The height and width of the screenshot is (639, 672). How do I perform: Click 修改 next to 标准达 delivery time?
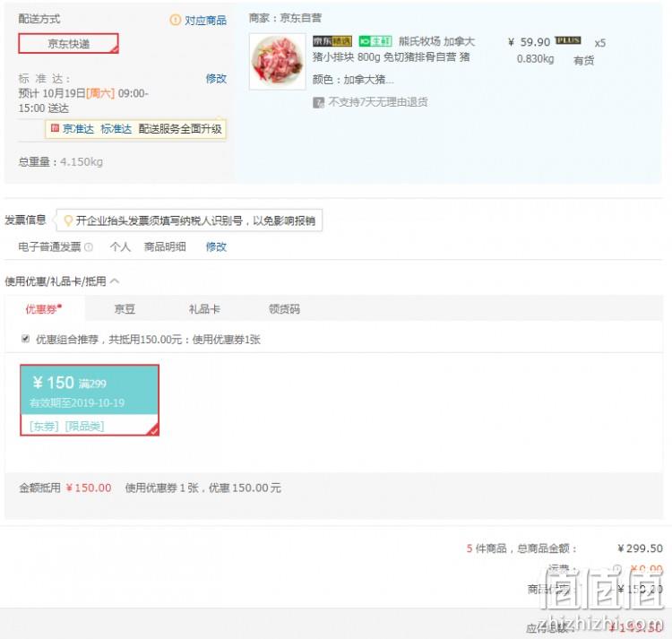(x=216, y=79)
